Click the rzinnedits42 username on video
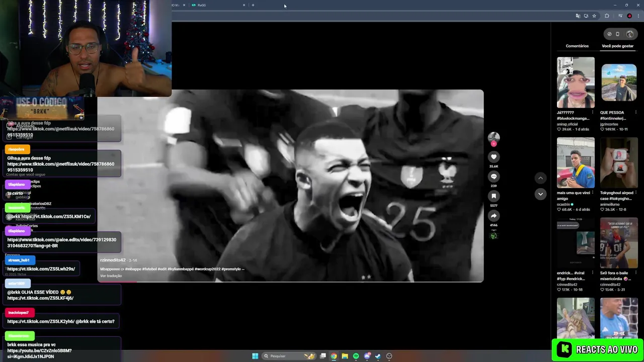This screenshot has width=644, height=362. tap(113, 260)
